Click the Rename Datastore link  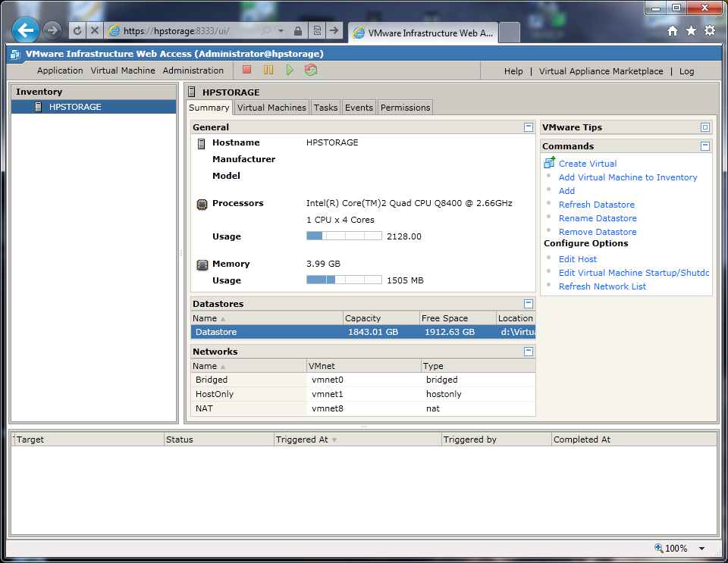(598, 218)
